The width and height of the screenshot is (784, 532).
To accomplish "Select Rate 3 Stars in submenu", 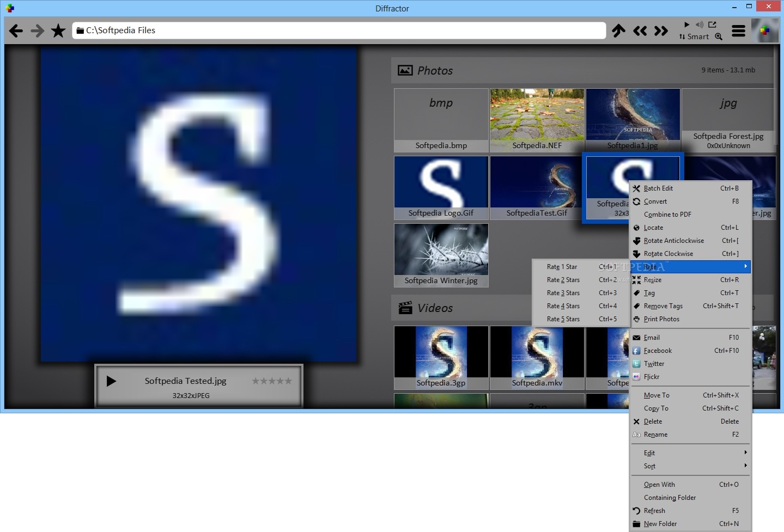I will point(581,293).
